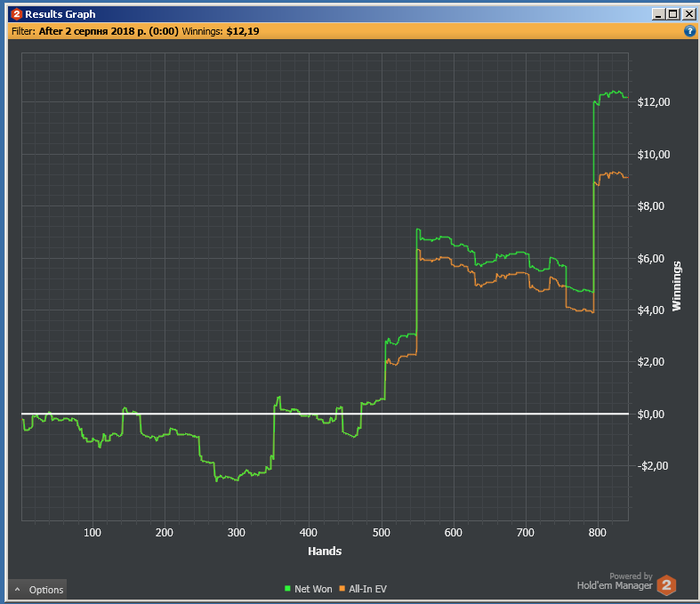The image size is (700, 604).
Task: Click the $2,00 axis label
Action: [x=651, y=362]
